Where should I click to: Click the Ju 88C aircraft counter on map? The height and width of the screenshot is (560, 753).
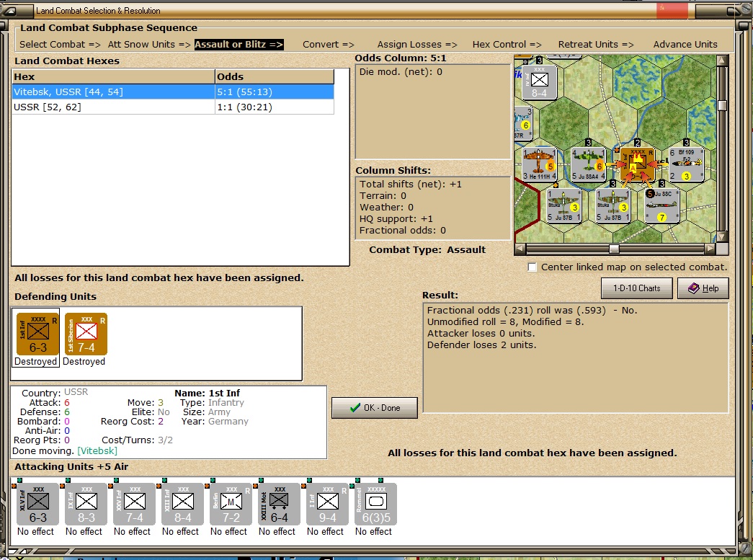pyautogui.click(x=661, y=206)
